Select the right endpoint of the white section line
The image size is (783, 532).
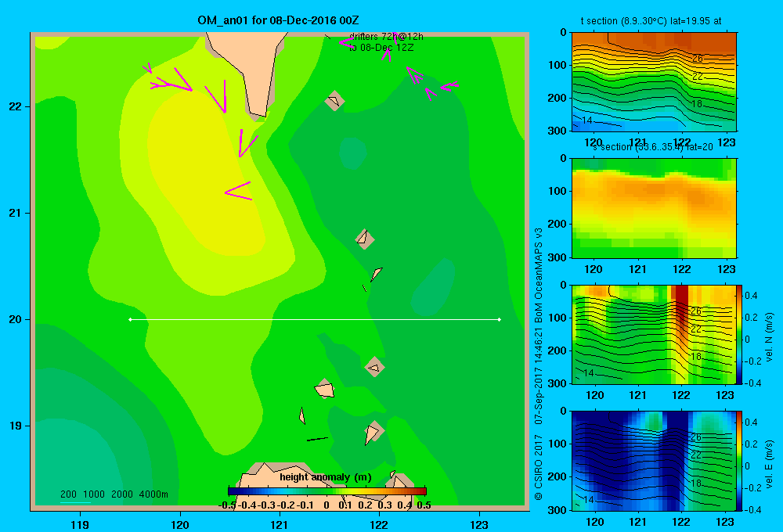(500, 319)
